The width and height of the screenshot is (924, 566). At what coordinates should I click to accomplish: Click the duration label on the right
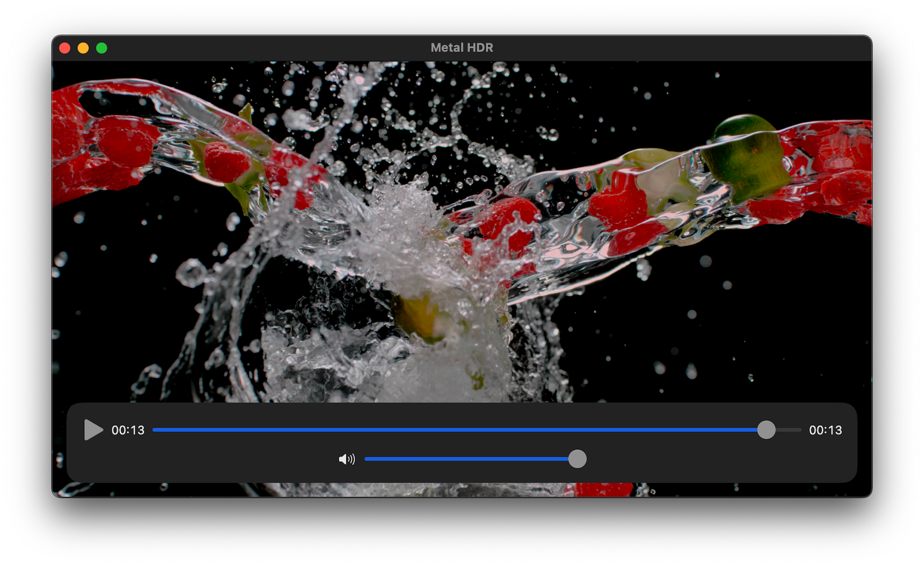(x=825, y=430)
